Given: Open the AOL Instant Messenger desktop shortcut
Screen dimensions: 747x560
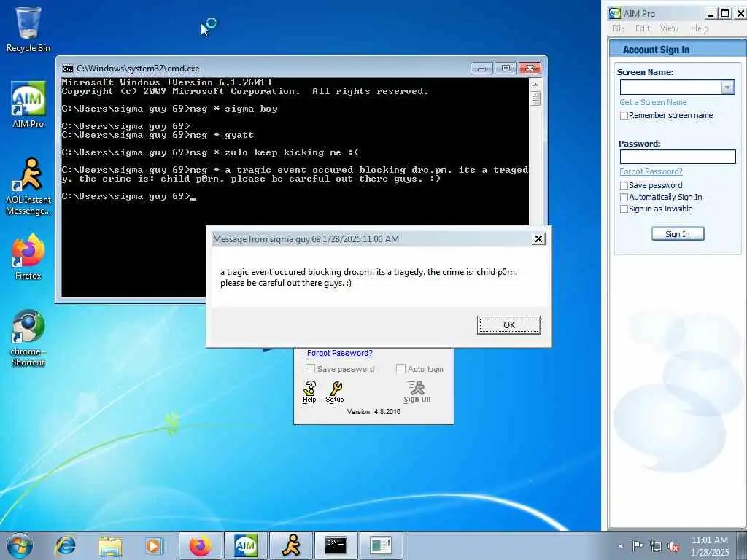Looking at the screenshot, I should click(x=28, y=187).
